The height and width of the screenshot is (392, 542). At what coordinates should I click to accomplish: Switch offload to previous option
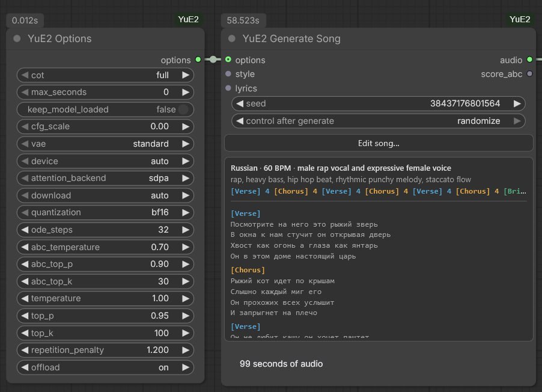(25, 367)
